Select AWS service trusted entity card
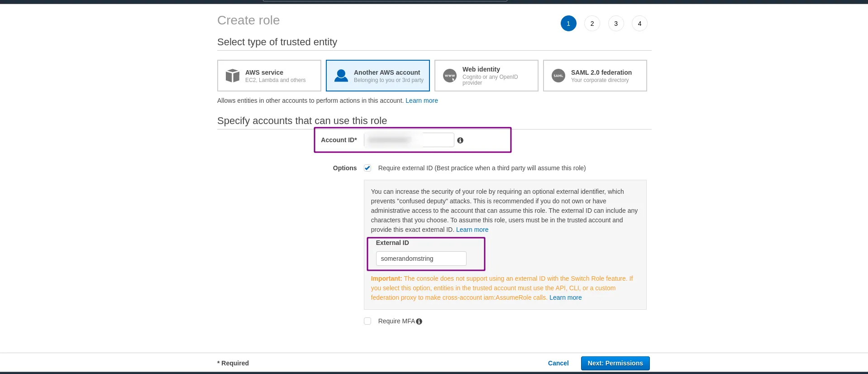The width and height of the screenshot is (868, 374). tap(269, 76)
